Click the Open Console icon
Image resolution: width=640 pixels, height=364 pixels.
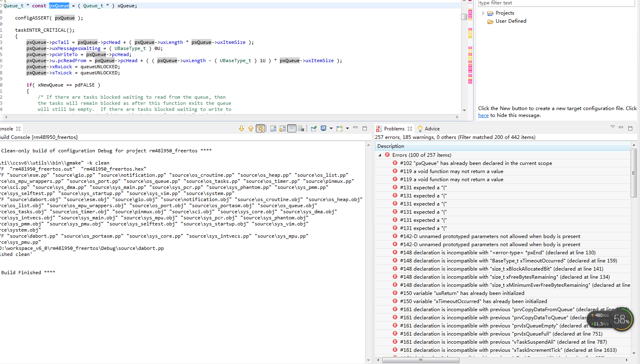pos(340,129)
